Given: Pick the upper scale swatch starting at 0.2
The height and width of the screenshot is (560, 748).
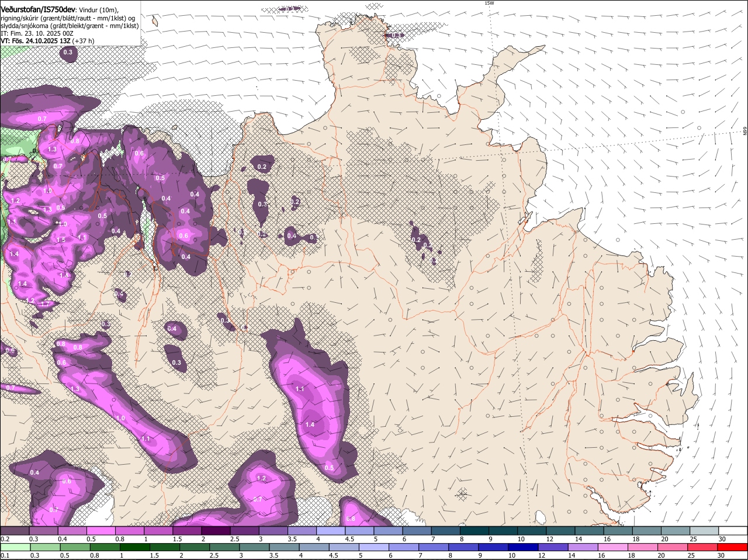Looking at the screenshot, I should [x=15, y=531].
